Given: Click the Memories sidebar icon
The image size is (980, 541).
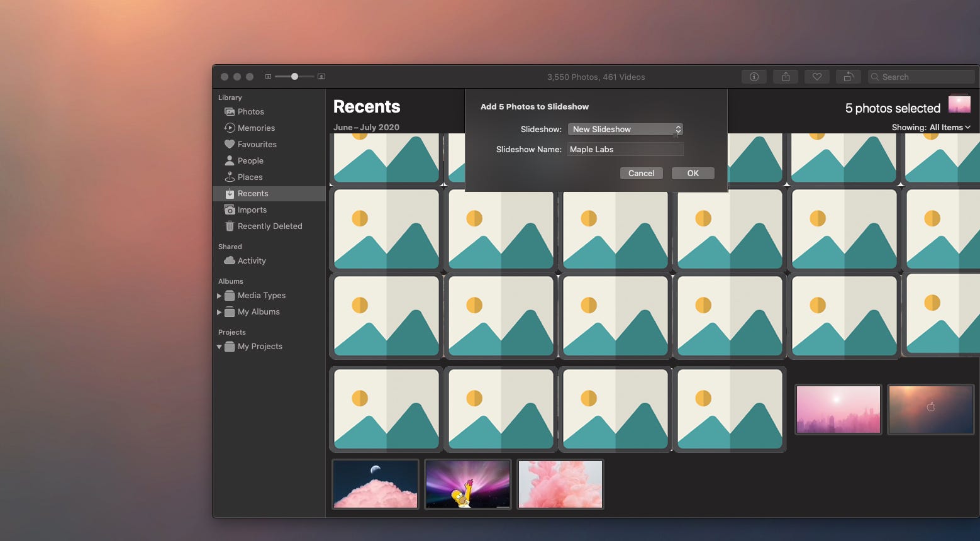Looking at the screenshot, I should tap(230, 128).
